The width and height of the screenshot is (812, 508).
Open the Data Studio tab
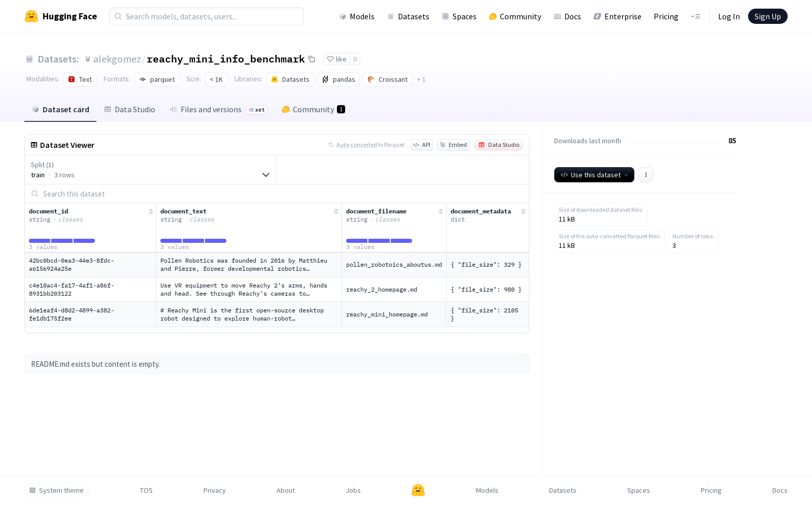coord(130,109)
